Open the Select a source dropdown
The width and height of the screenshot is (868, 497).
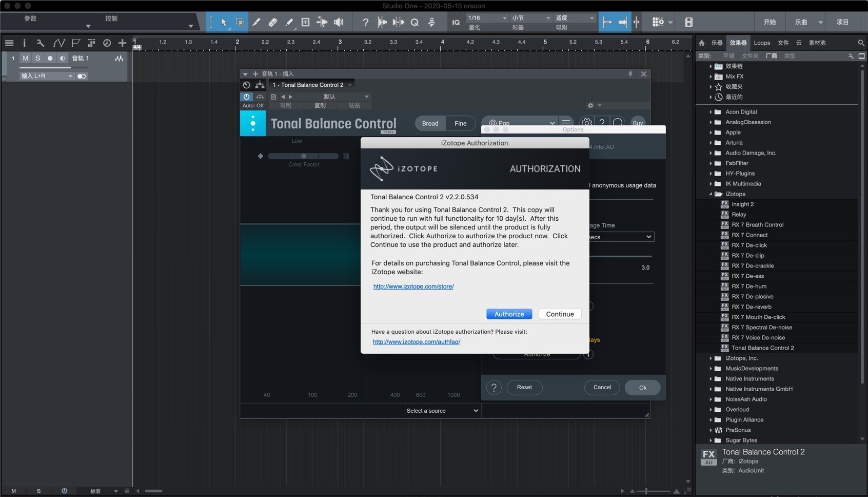point(442,411)
